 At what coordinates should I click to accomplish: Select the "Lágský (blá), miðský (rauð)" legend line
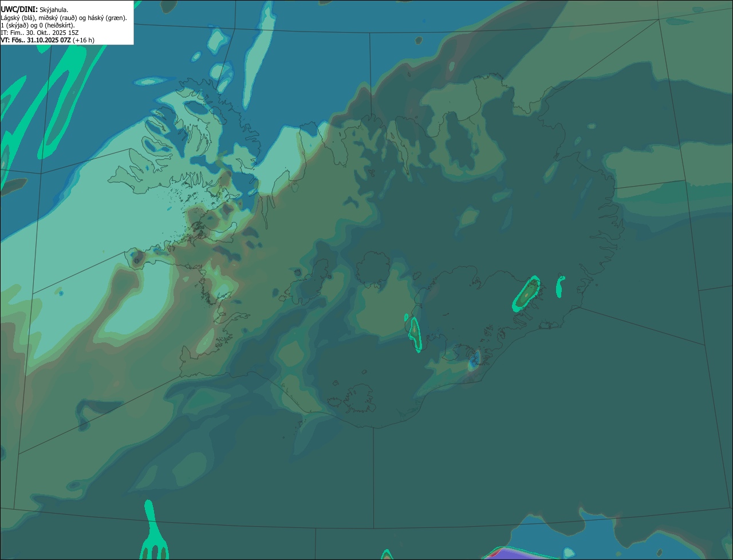pyautogui.click(x=64, y=18)
